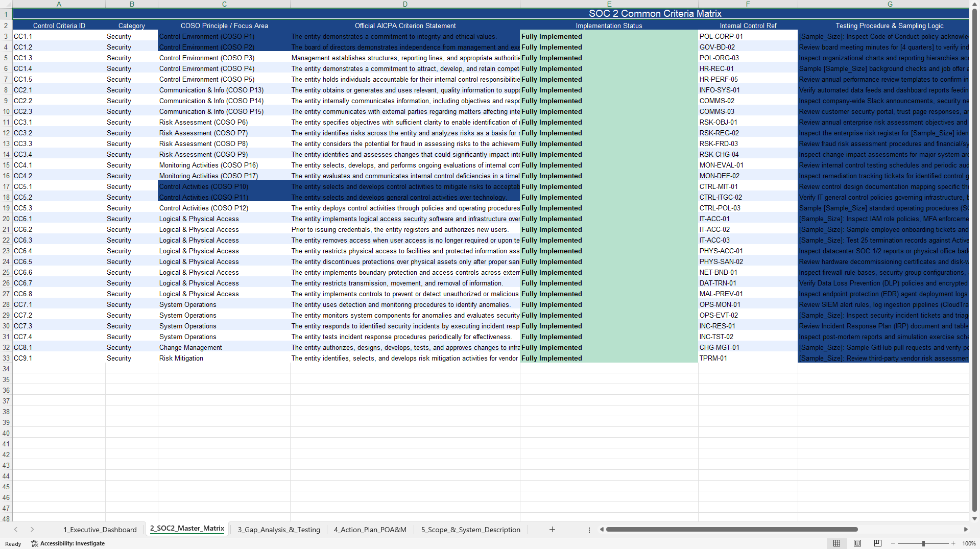This screenshot has width=980, height=549.
Task: Select the Control Criteria ID header cell
Action: tap(59, 26)
